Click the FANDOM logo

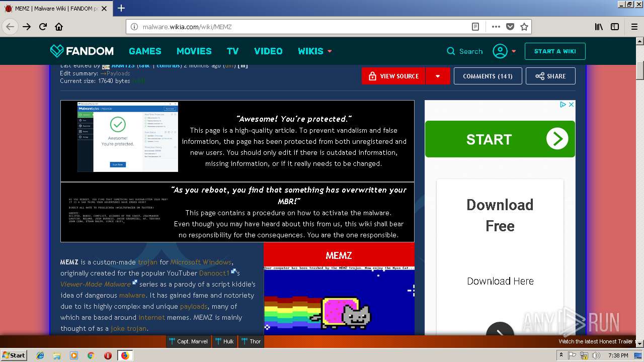click(82, 51)
